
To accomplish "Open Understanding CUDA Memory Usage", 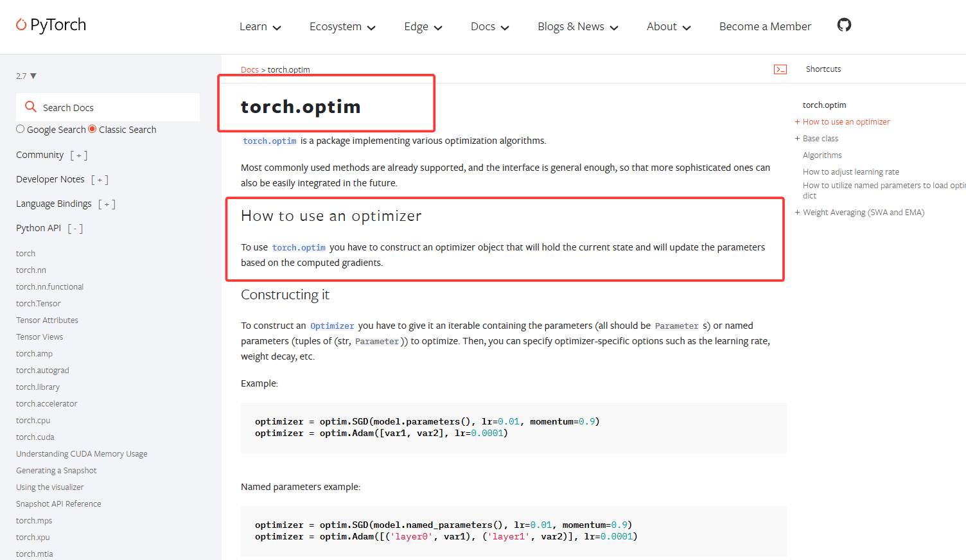I will click(x=82, y=454).
